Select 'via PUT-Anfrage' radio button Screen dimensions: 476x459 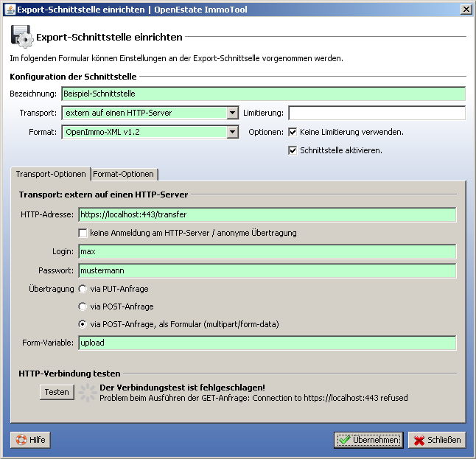pos(83,289)
